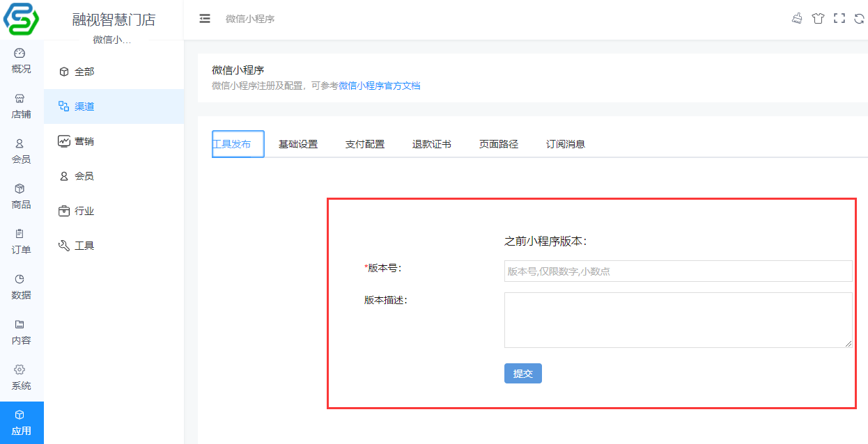
Task: Focus the 版本描述 text area
Action: (679, 320)
